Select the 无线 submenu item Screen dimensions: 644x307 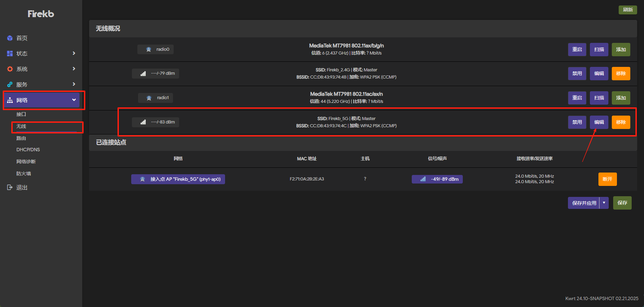21,126
